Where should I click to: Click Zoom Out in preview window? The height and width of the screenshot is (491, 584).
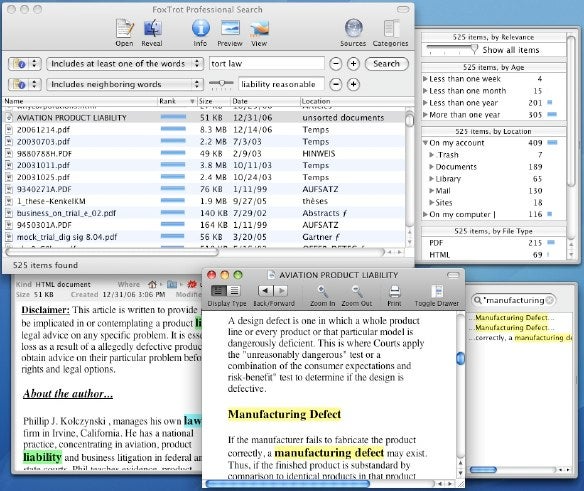(357, 291)
